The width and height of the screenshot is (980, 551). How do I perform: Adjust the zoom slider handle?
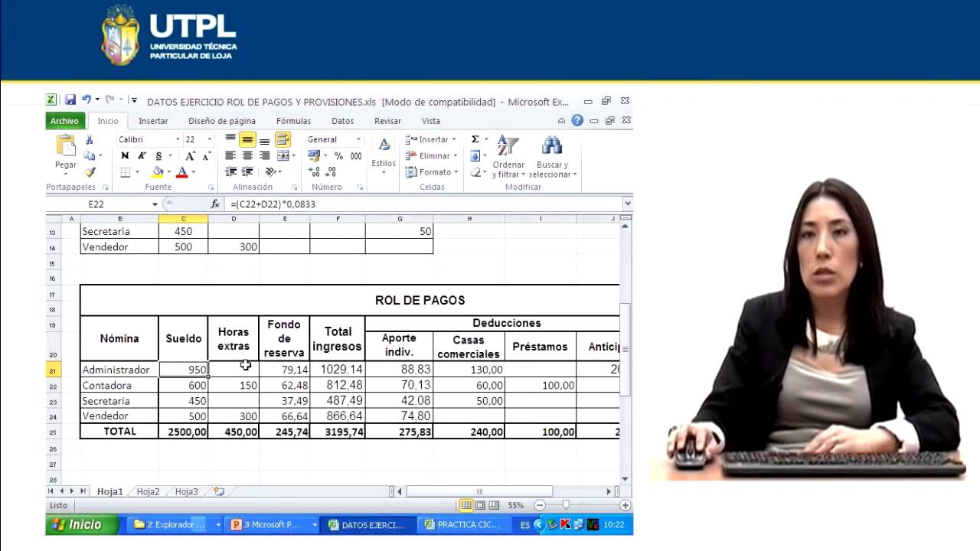click(x=566, y=505)
